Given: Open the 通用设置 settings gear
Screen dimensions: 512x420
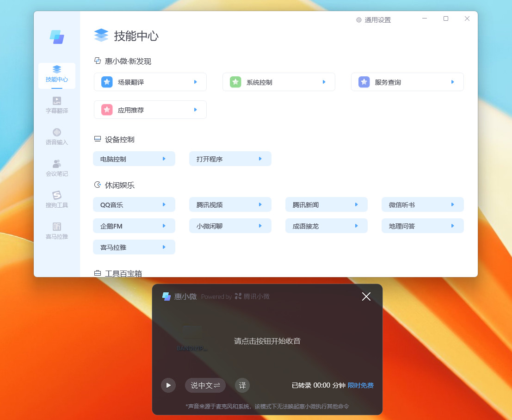Looking at the screenshot, I should (x=373, y=19).
